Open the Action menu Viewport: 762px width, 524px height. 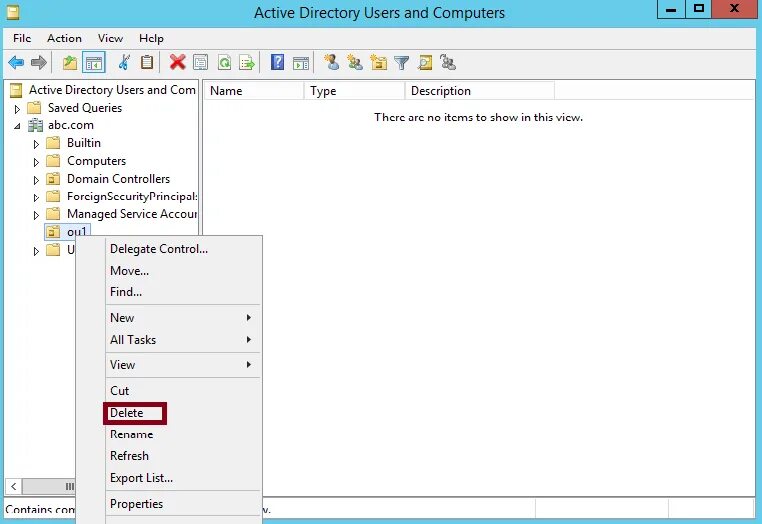(64, 38)
